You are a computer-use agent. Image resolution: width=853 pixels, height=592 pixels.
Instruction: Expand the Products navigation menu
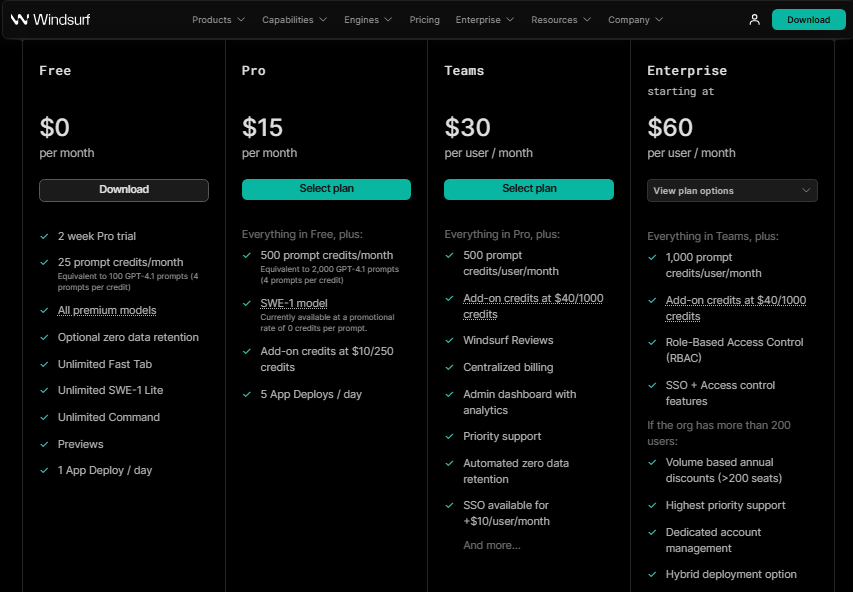pyautogui.click(x=218, y=20)
